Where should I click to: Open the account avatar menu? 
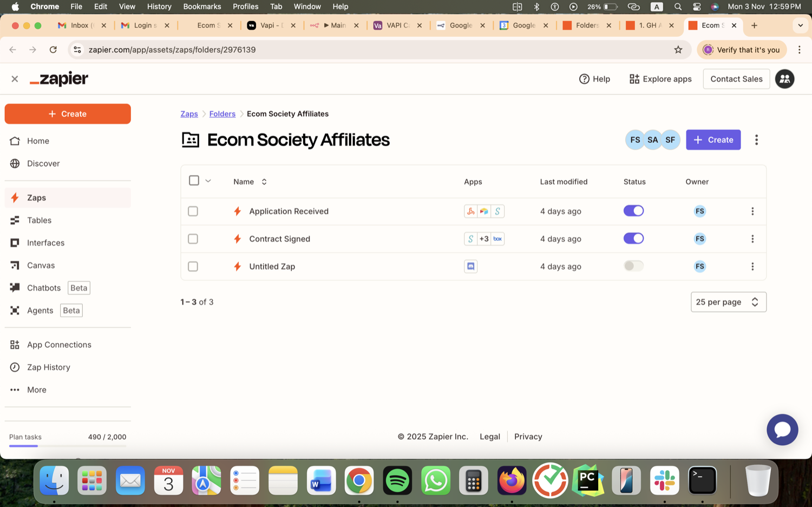[784, 79]
